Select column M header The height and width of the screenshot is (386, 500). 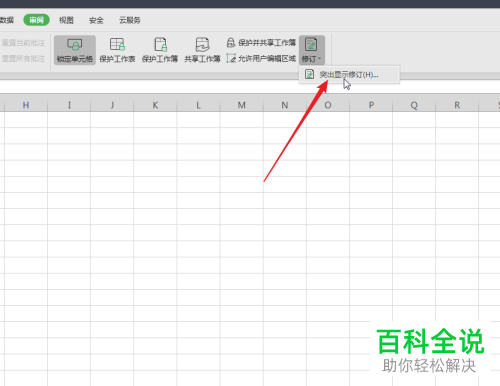[242, 105]
